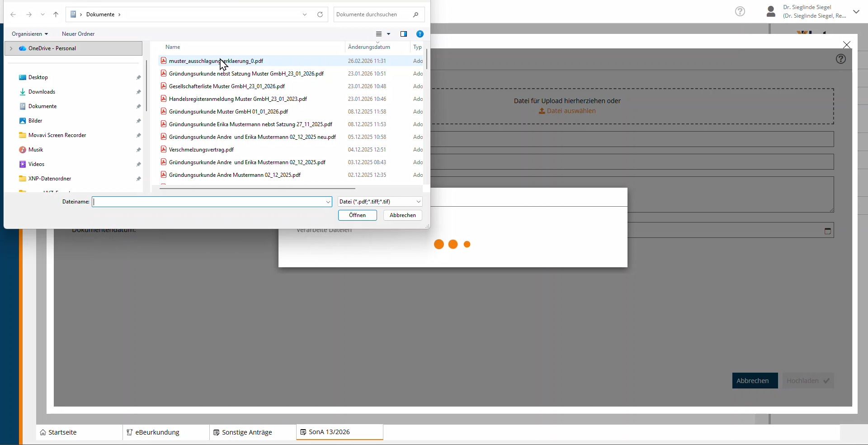
Task: Click the calendar icon in date field
Action: (x=828, y=231)
